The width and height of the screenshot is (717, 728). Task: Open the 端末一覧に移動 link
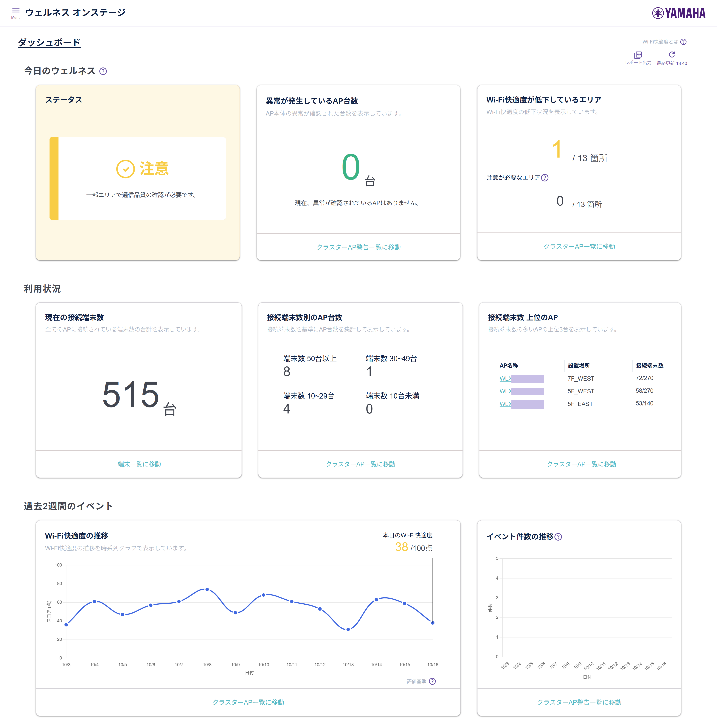[x=139, y=464]
